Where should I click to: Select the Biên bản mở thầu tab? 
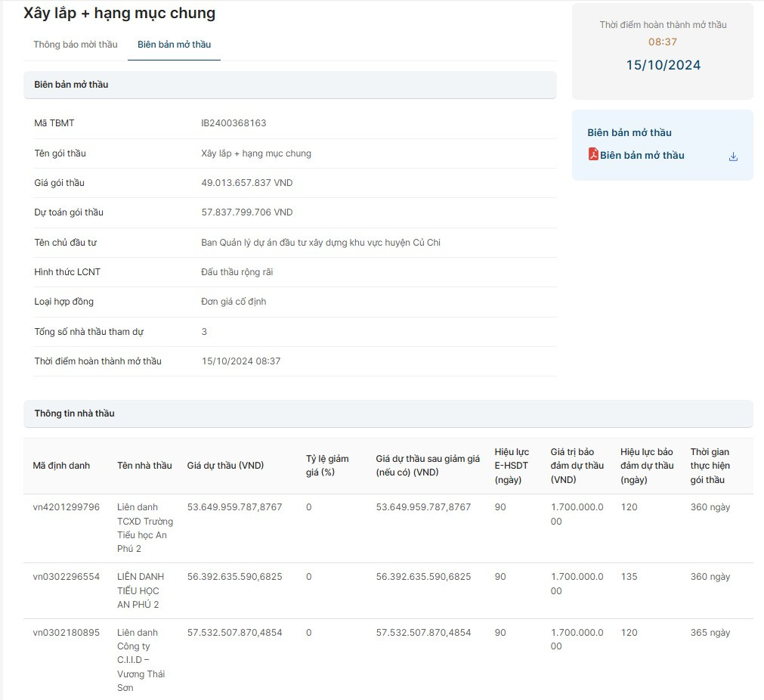tap(174, 45)
